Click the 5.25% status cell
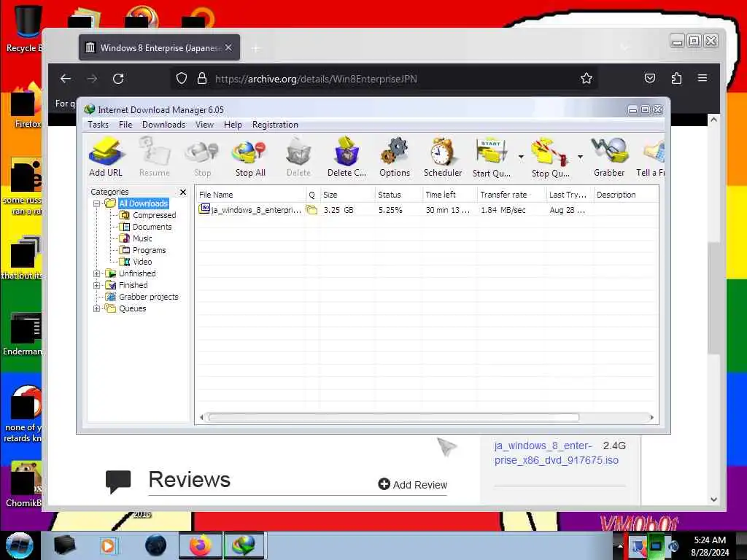747x560 pixels. [390, 210]
